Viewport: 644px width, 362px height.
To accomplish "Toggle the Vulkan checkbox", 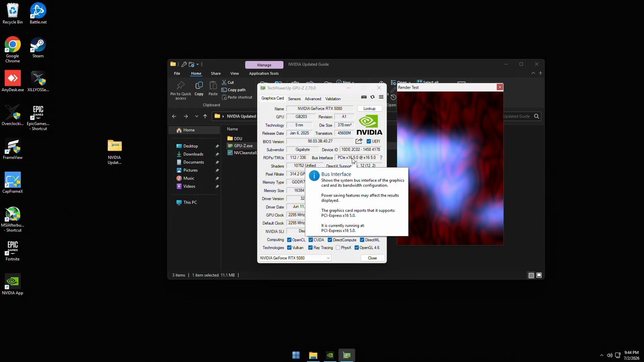I will (289, 248).
